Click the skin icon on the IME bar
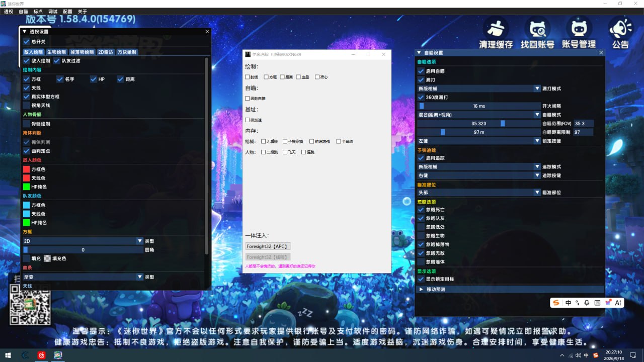Viewport: 644px width, 362px height. [x=608, y=303]
